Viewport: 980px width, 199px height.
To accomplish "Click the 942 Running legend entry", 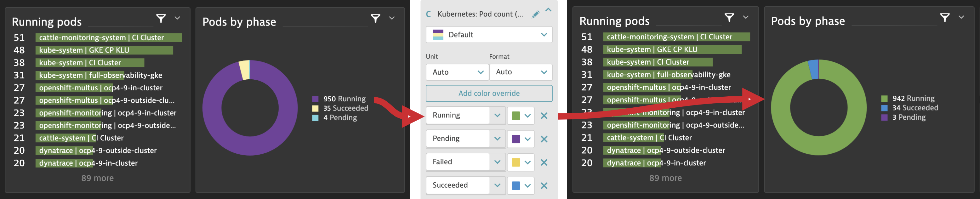I will (x=914, y=98).
